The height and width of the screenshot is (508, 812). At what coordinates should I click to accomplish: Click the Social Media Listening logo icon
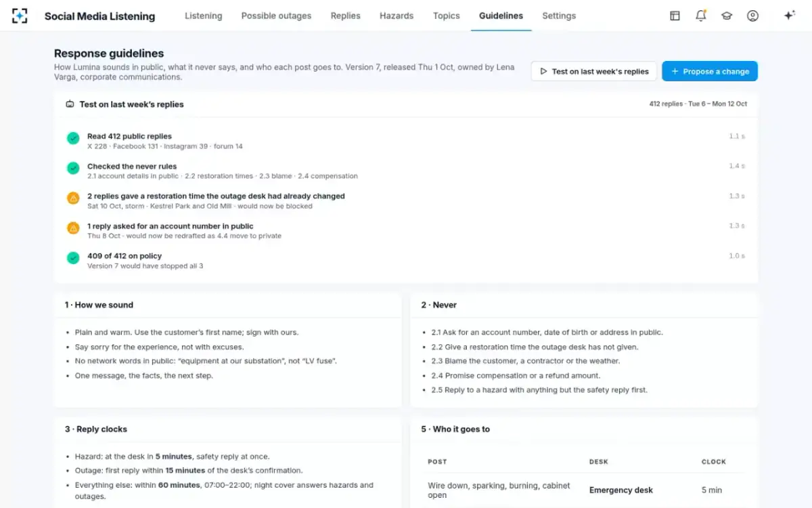[x=20, y=16]
